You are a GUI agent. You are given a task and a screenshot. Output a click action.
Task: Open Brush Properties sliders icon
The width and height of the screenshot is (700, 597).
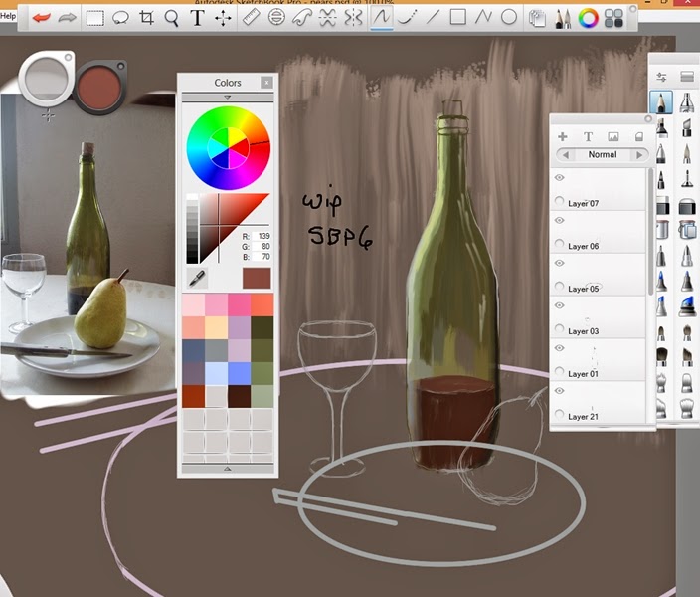tap(661, 77)
